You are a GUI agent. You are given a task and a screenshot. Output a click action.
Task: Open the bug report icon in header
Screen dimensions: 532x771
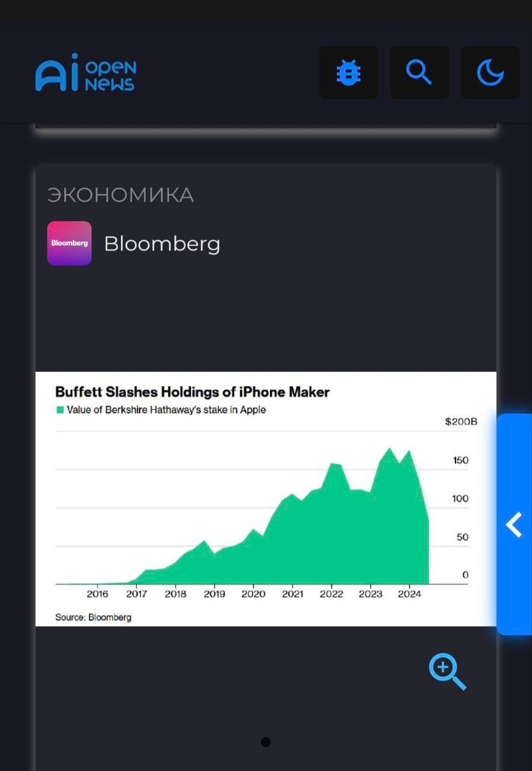(x=348, y=72)
